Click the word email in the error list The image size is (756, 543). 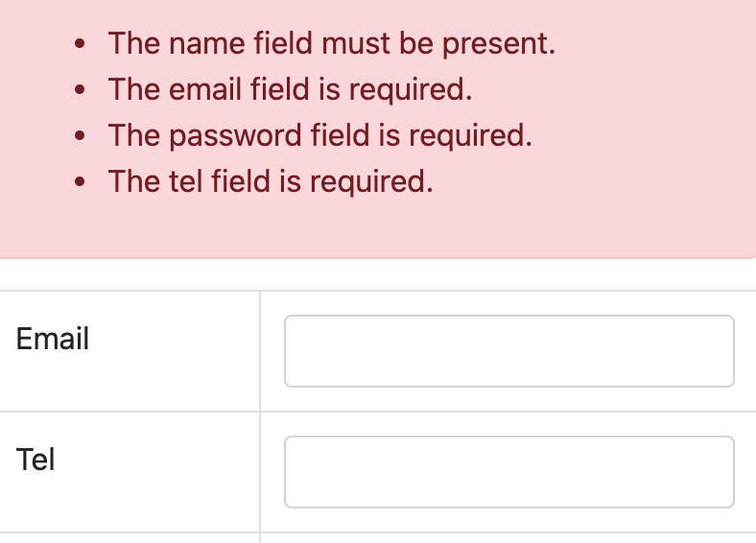click(x=205, y=89)
